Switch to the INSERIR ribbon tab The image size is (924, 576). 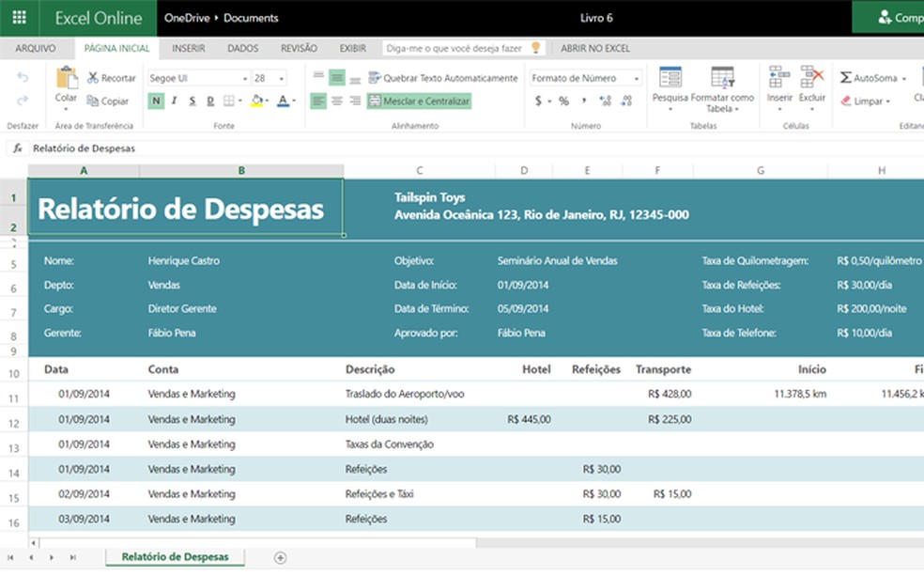[x=189, y=48]
